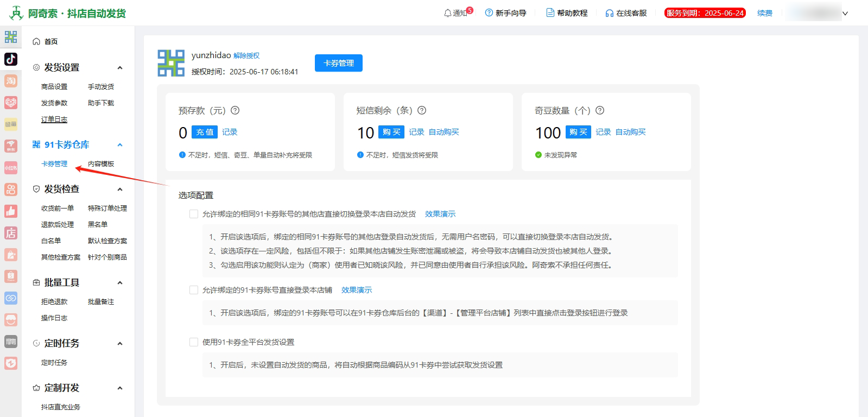Click 自动购买 link for SMS
This screenshot has width=868, height=417.
(444, 132)
